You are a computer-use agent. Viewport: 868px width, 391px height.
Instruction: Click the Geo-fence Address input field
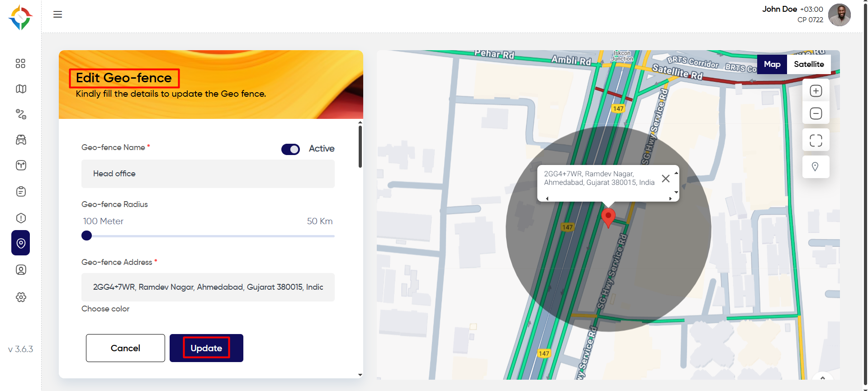coord(208,287)
